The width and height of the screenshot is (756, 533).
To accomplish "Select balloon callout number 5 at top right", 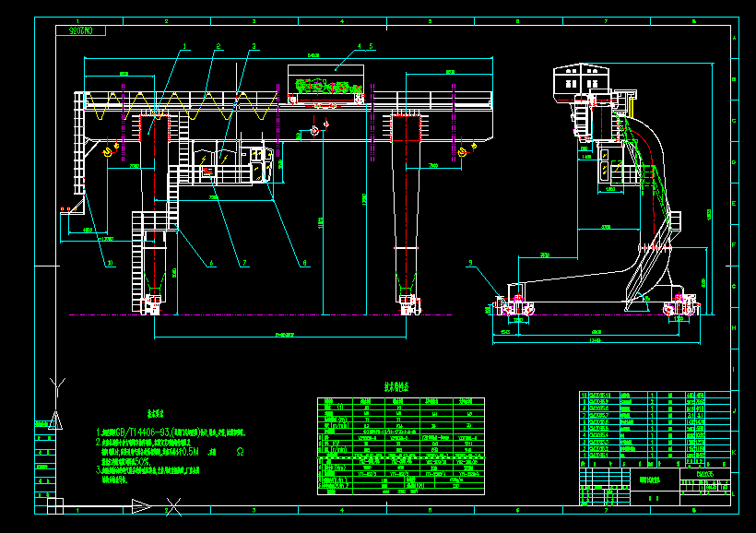I will (x=371, y=46).
